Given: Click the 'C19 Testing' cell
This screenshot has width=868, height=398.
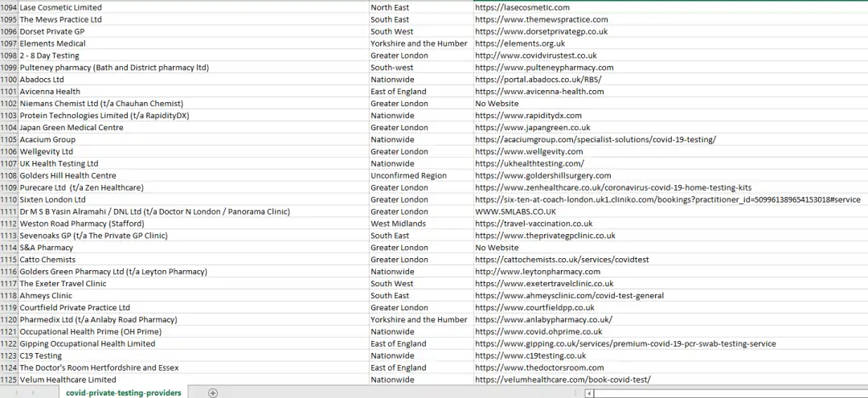Looking at the screenshot, I should [x=194, y=355].
